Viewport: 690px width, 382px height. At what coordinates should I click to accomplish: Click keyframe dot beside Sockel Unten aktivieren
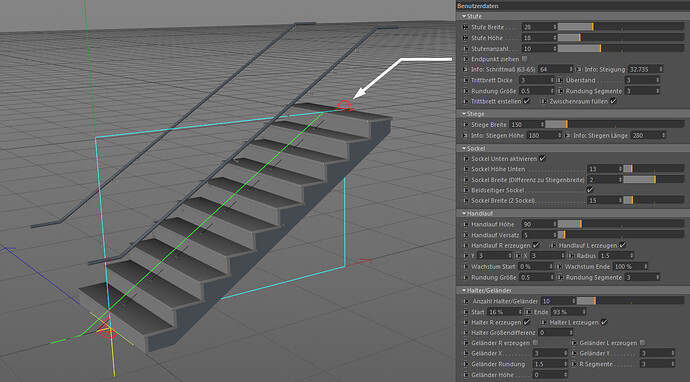coord(466,158)
